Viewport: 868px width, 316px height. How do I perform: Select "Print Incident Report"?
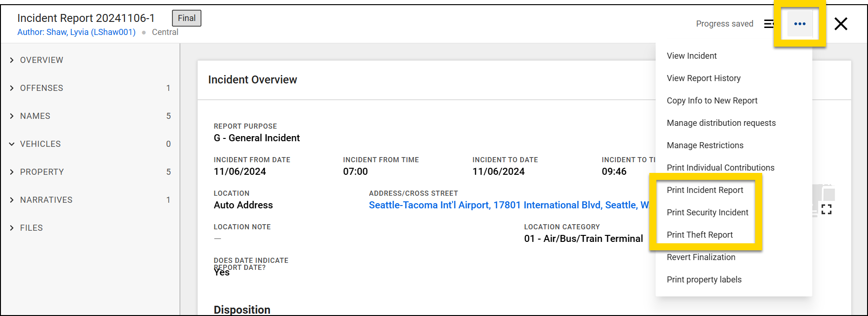(705, 190)
